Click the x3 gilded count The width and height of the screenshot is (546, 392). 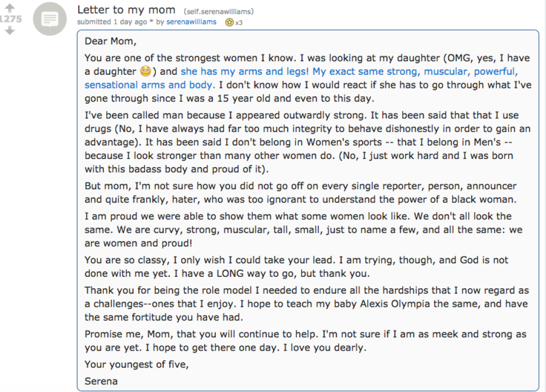pos(239,22)
